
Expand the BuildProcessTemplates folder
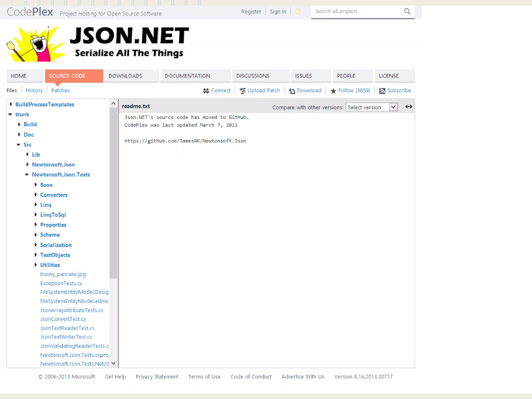pyautogui.click(x=11, y=104)
